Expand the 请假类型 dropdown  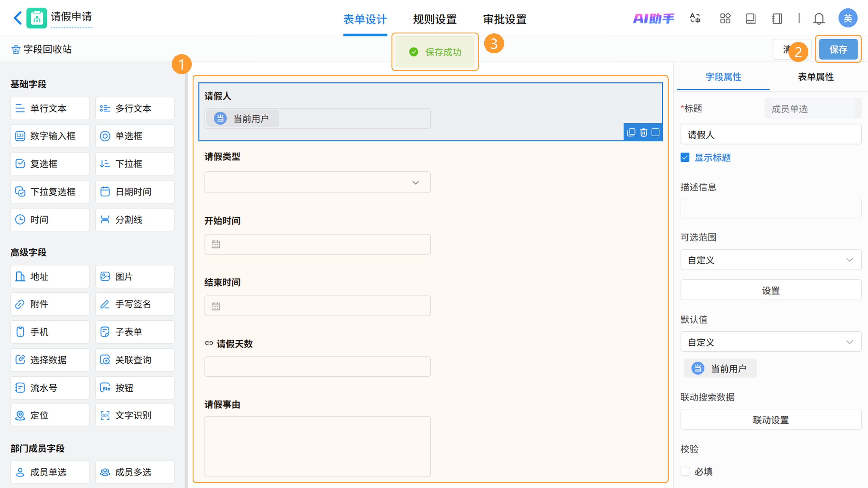point(317,182)
